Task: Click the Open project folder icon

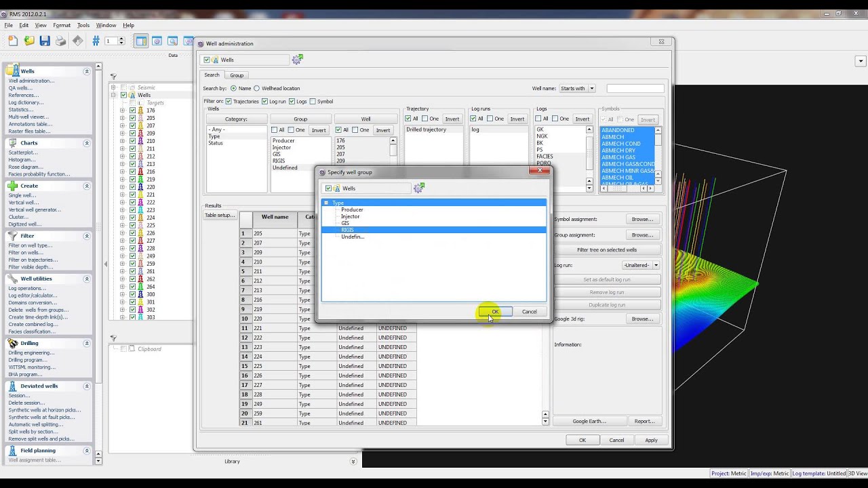Action: pyautogui.click(x=29, y=41)
